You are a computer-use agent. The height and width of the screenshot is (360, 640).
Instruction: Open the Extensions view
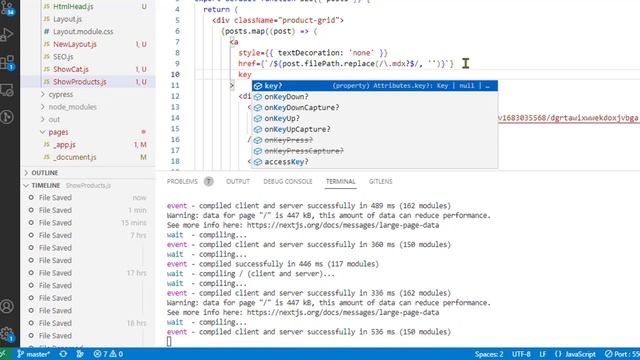pyautogui.click(x=7, y=62)
